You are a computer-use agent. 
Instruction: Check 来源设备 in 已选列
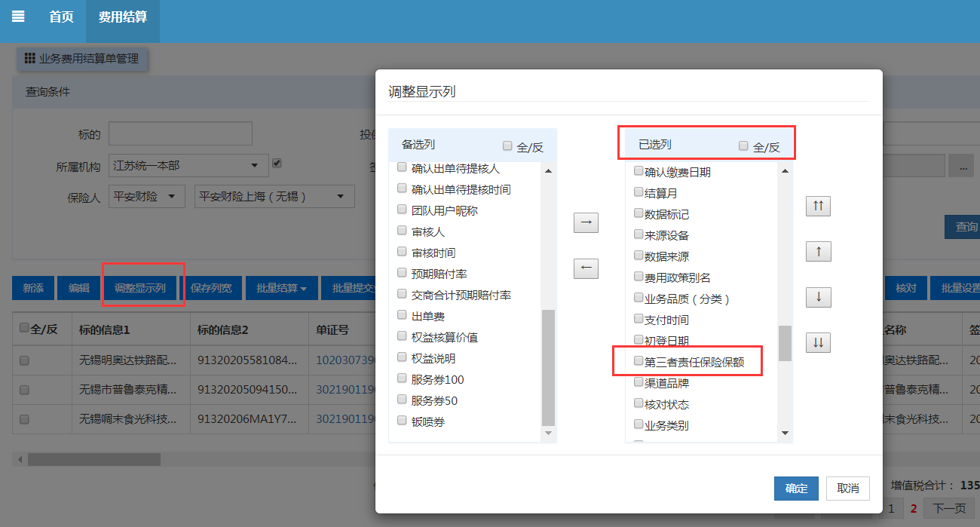(639, 234)
